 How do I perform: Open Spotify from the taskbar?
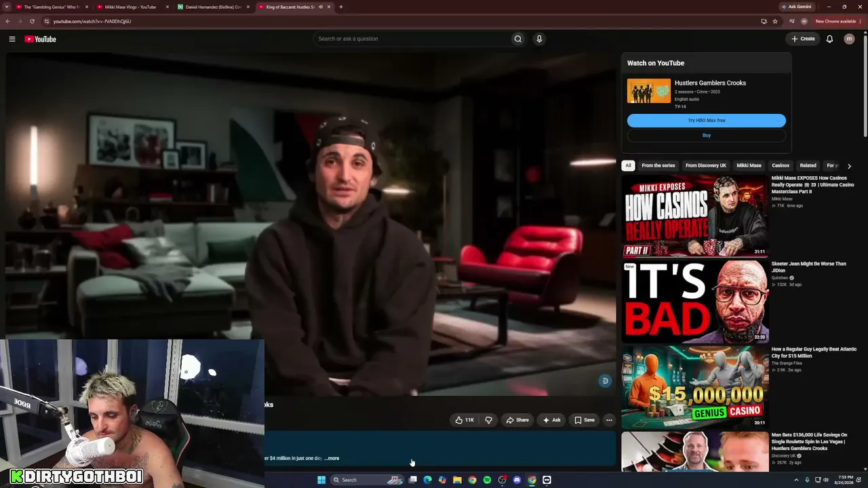point(487,480)
